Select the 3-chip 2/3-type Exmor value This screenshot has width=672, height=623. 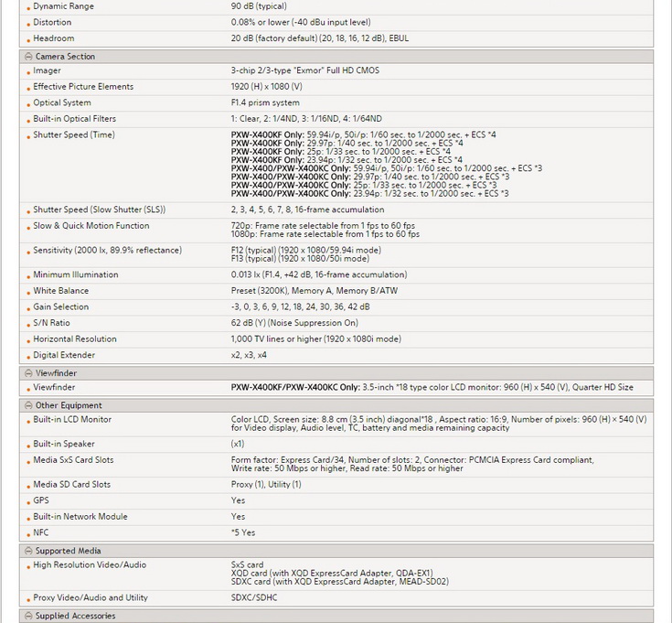click(x=305, y=70)
